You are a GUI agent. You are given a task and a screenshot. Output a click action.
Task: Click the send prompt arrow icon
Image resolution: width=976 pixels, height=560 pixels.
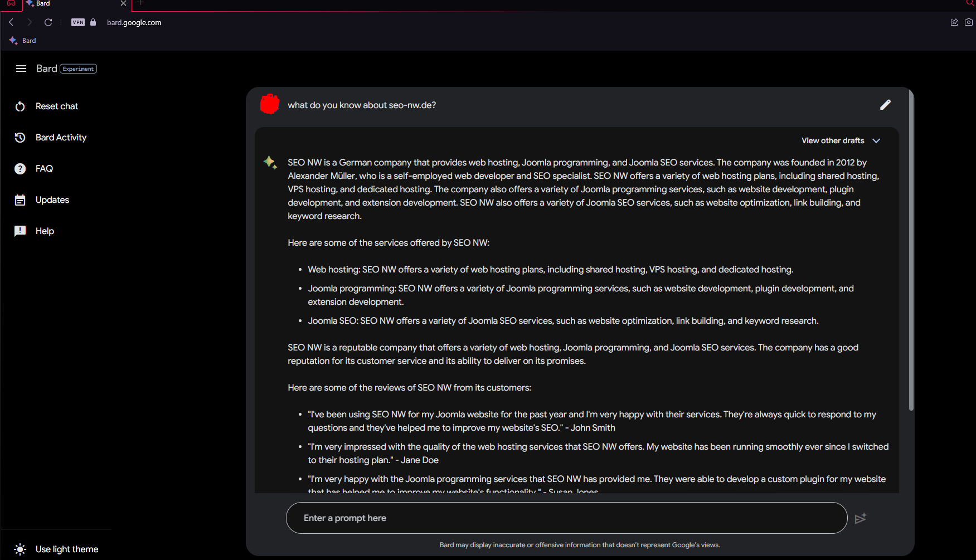point(861,518)
